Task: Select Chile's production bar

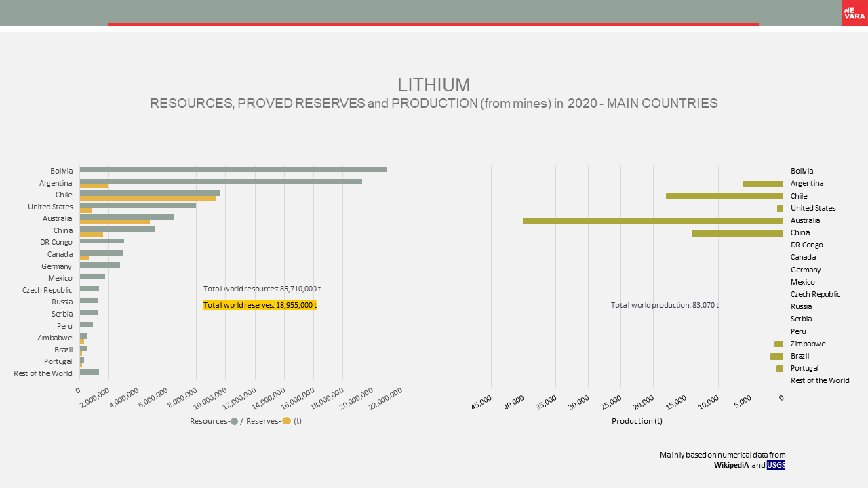Action: [724, 196]
